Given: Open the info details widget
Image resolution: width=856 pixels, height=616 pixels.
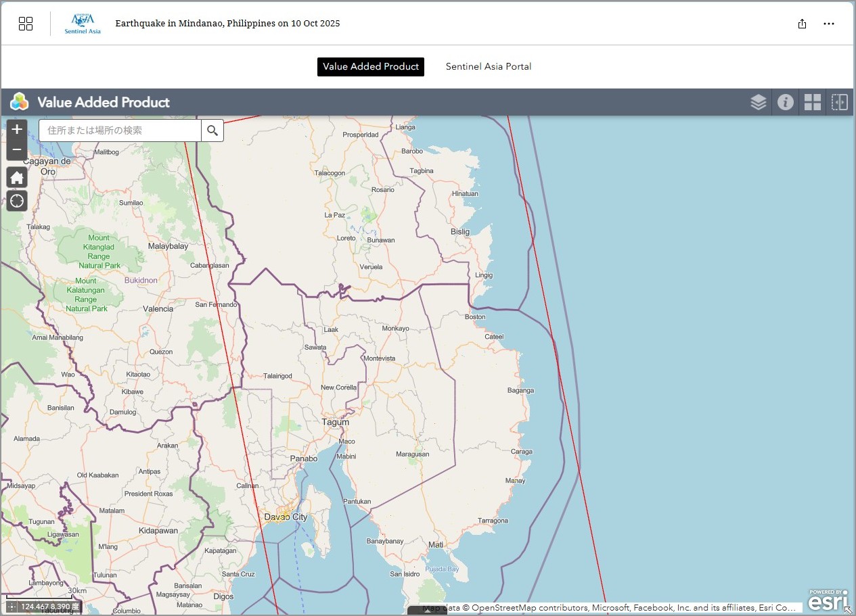Looking at the screenshot, I should pos(785,102).
